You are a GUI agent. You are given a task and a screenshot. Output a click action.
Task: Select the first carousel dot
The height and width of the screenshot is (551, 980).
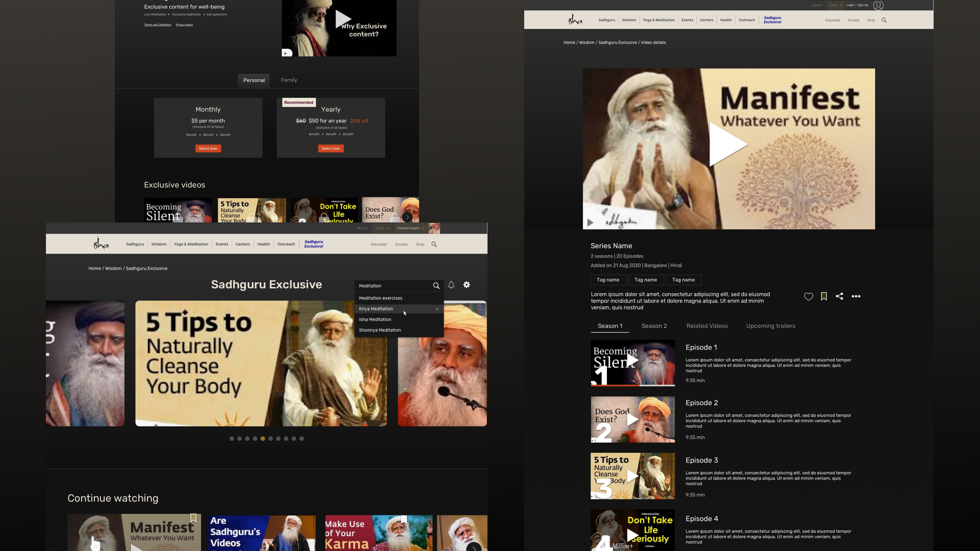click(x=232, y=439)
